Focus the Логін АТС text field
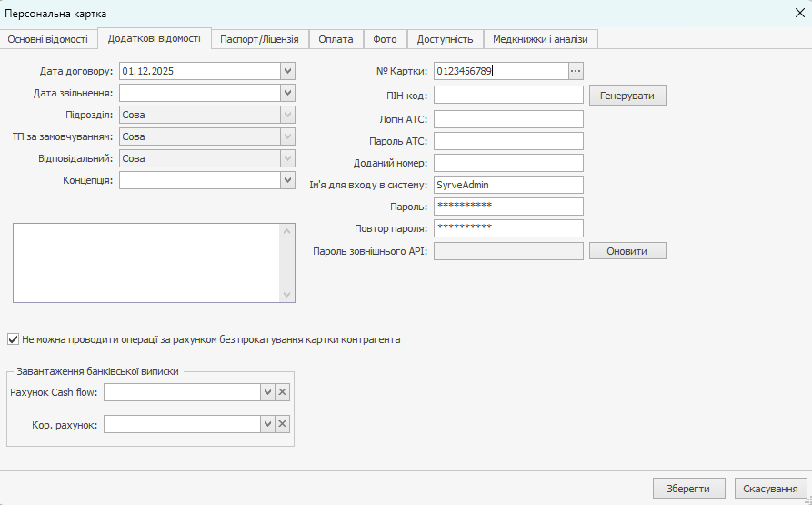 508,119
